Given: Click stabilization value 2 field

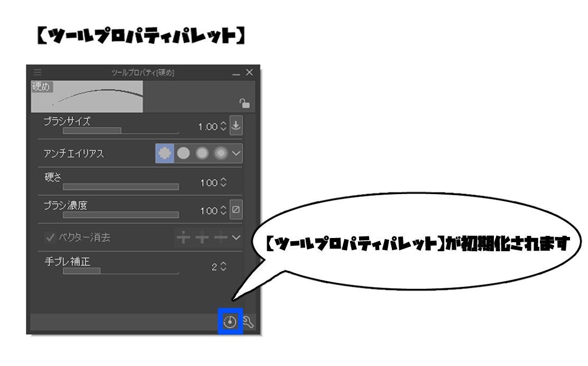Looking at the screenshot, I should point(214,267).
